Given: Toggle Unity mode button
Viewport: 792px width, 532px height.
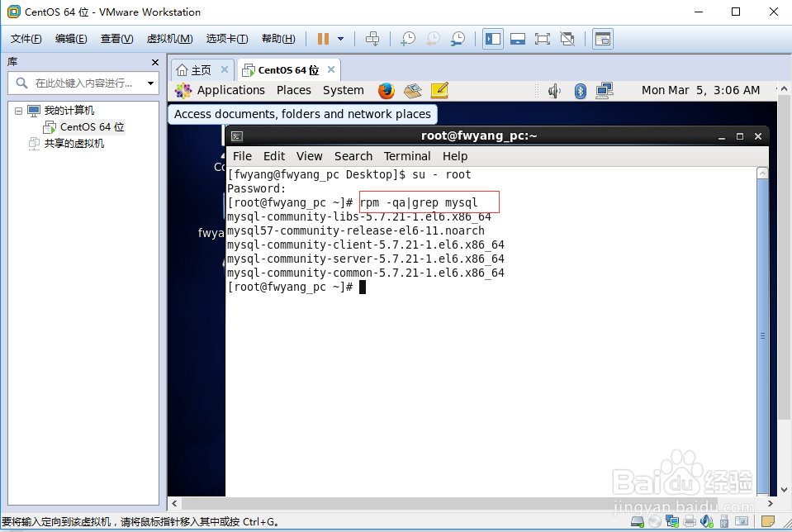Looking at the screenshot, I should [x=567, y=39].
